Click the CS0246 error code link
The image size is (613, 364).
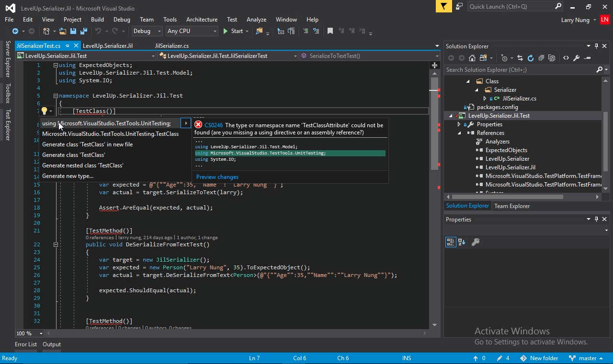[214, 125]
